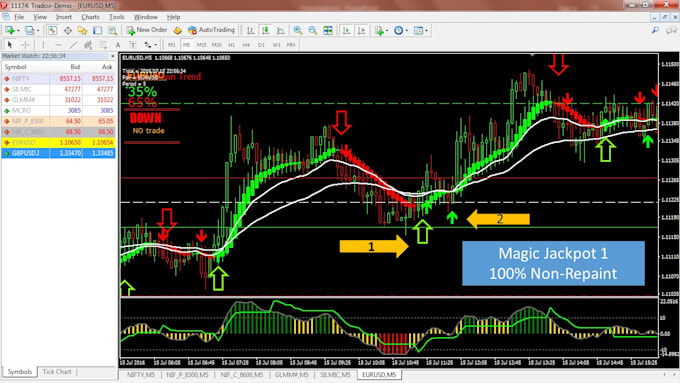
Task: Select the Trendline tool
Action: 73,45
